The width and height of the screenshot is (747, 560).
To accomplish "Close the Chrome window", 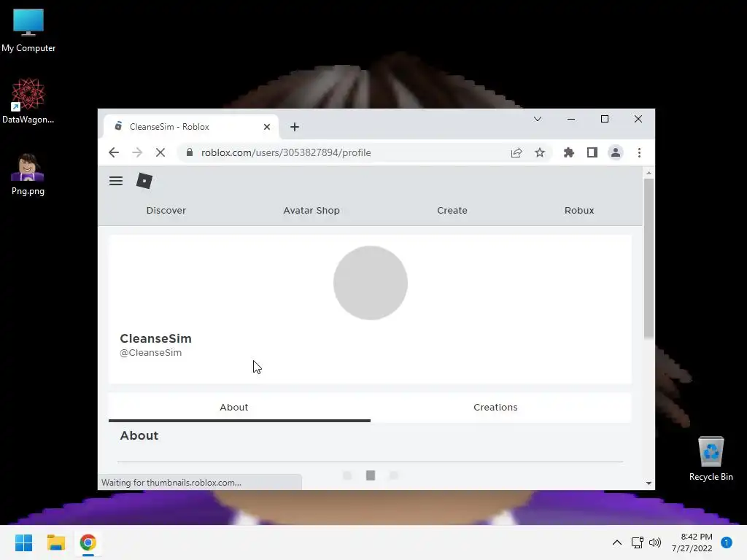I will [x=638, y=119].
